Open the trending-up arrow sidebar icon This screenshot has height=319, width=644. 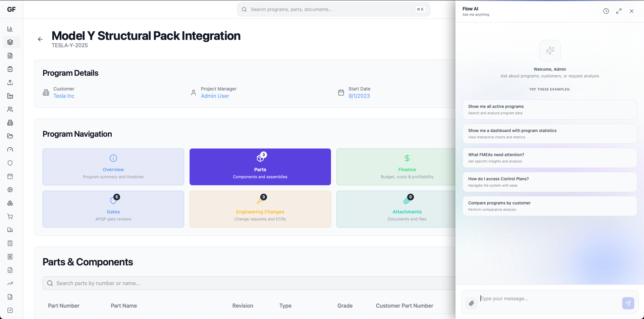[x=10, y=283]
